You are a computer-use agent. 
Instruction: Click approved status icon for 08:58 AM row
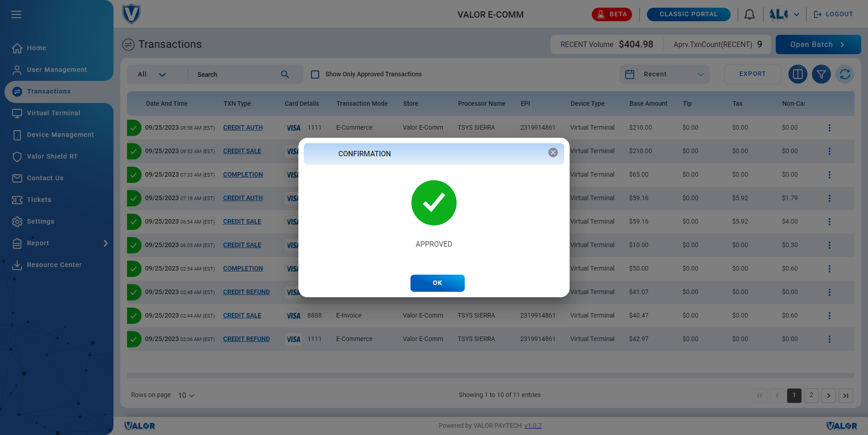pyautogui.click(x=134, y=128)
